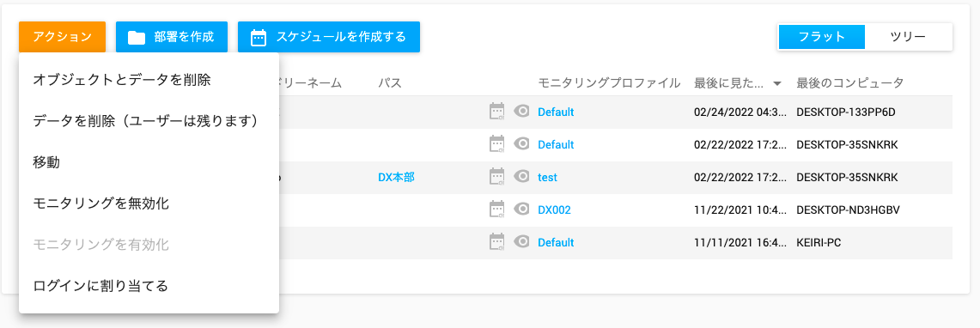Click the schedule calendar icon in DESKTOP-133PP6D row
This screenshot has width=980, height=328.
point(497,112)
